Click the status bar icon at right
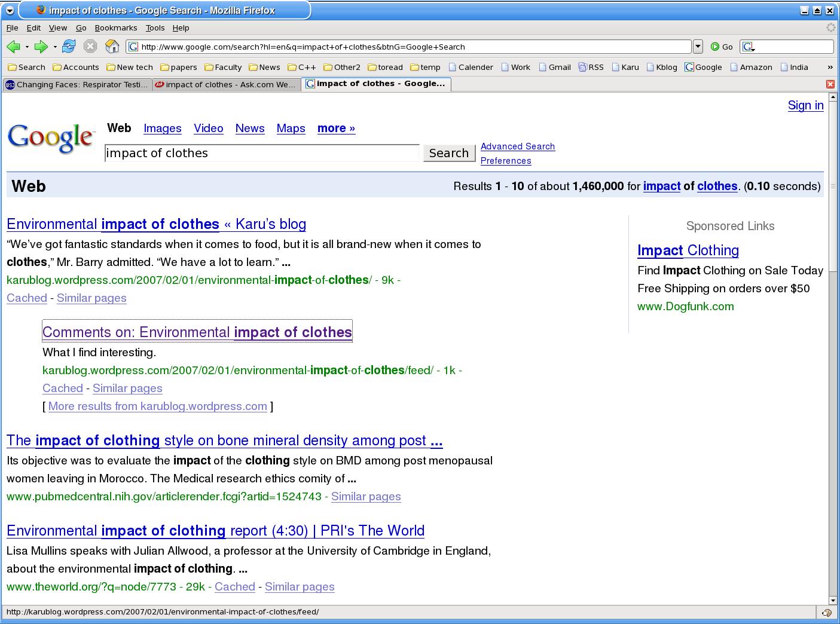840x624 pixels. pos(827,612)
